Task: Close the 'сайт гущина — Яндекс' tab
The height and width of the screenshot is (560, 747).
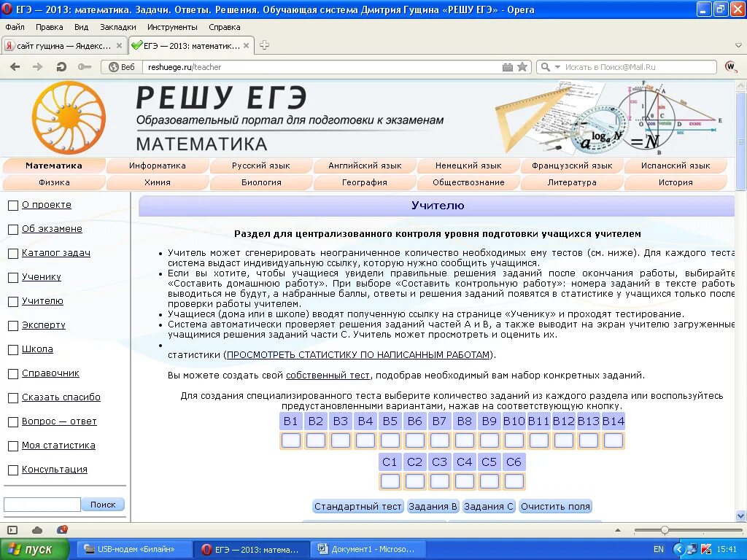Action: point(119,46)
